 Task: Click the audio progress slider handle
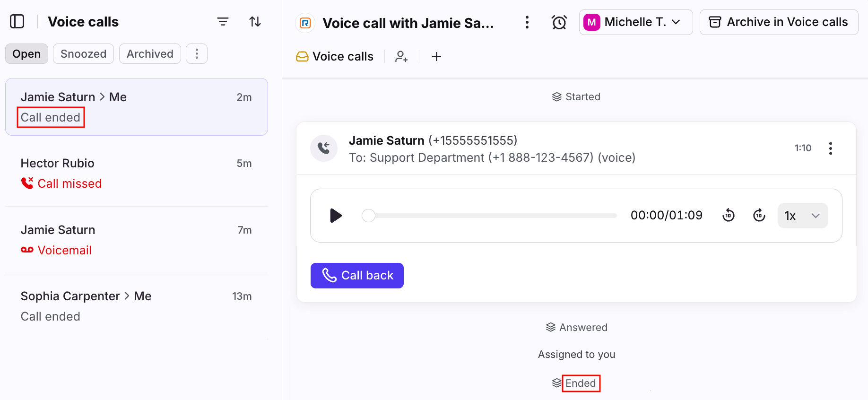368,216
